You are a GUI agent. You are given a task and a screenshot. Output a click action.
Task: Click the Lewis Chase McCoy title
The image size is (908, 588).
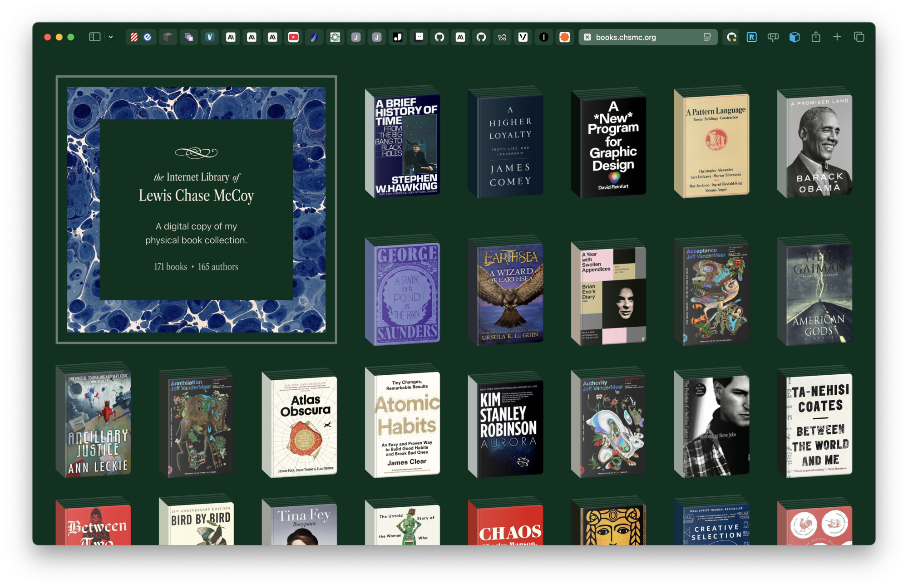pyautogui.click(x=196, y=196)
